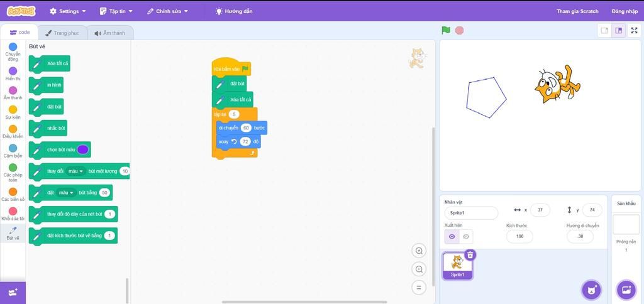Click the đặt bút palette block
The height and width of the screenshot is (304, 644).
pyautogui.click(x=47, y=107)
